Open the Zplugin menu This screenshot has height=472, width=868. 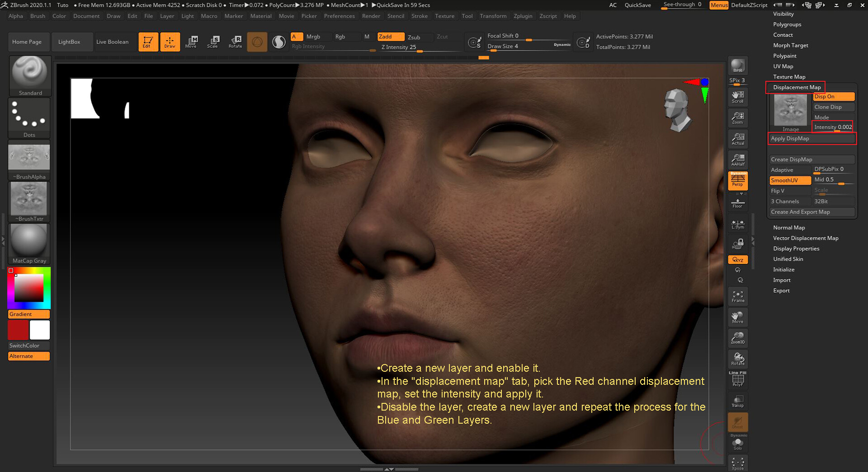click(523, 16)
